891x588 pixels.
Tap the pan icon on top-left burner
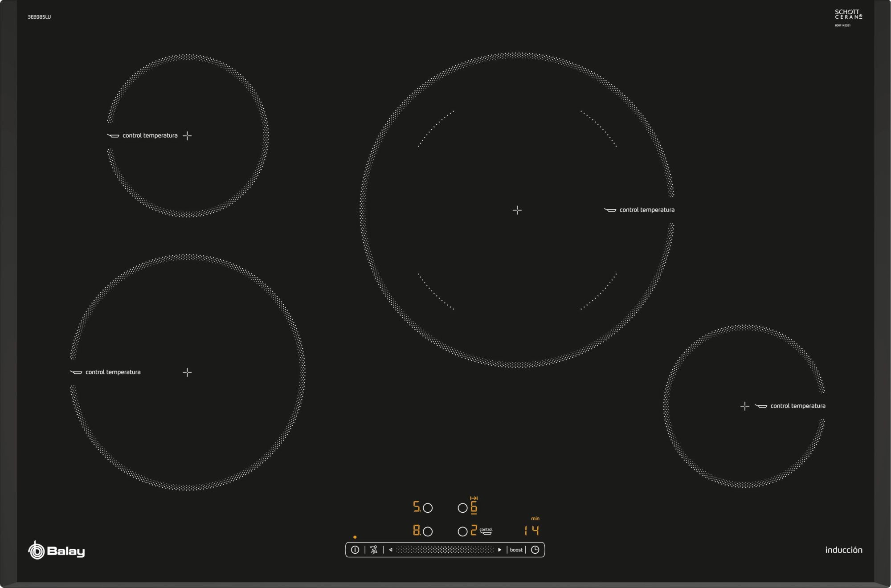[113, 136]
